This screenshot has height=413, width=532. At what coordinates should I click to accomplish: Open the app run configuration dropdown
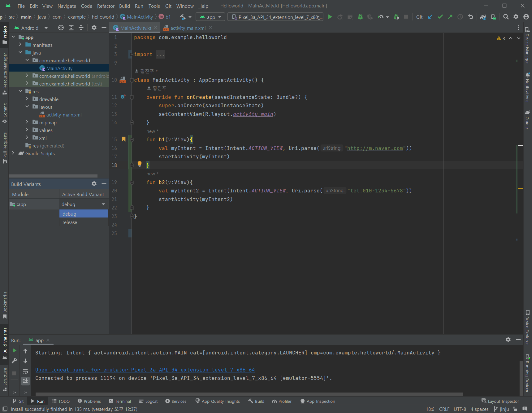pos(211,17)
